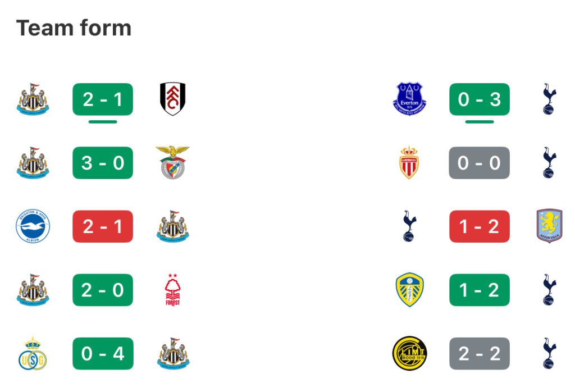Open the Aston Villa crest
Screen dimensions: 575x392
click(549, 226)
